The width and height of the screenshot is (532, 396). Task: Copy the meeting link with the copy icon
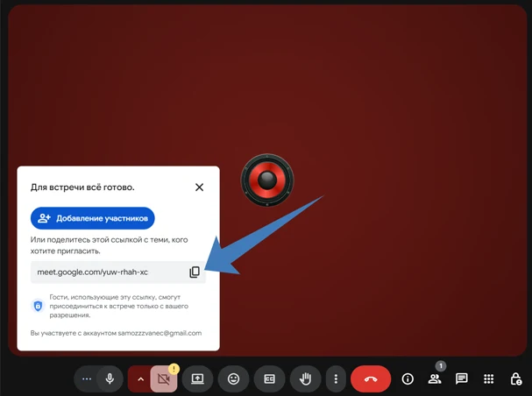point(195,272)
